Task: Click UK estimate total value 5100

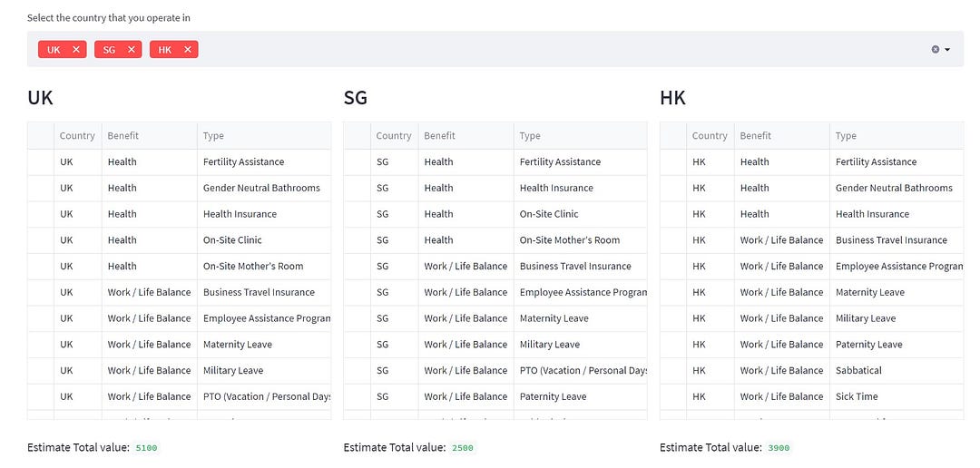Action: pyautogui.click(x=147, y=448)
